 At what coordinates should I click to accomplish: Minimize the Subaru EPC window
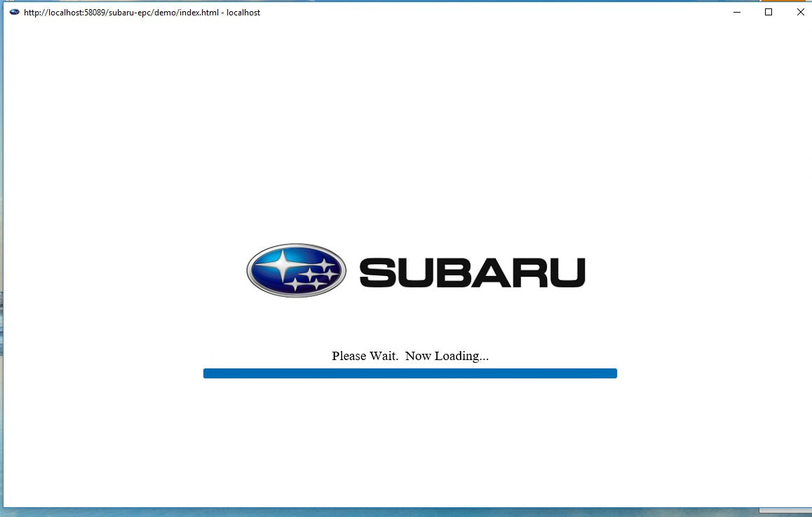point(736,12)
